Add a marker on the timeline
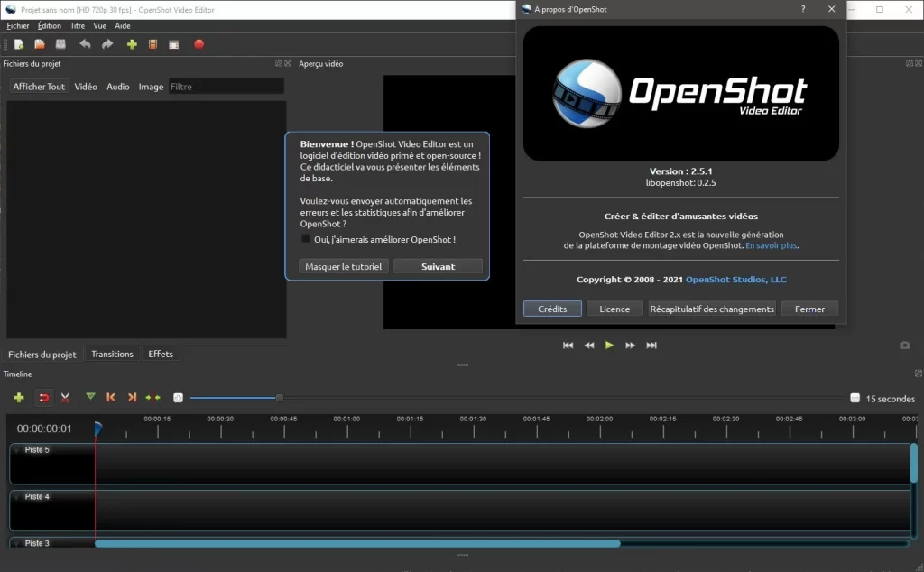This screenshot has height=572, width=924. click(89, 397)
